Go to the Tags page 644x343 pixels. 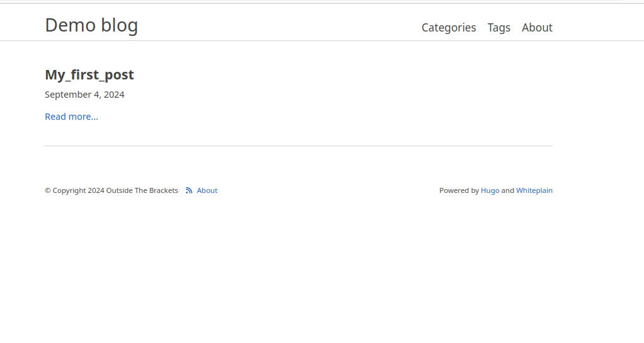[498, 28]
